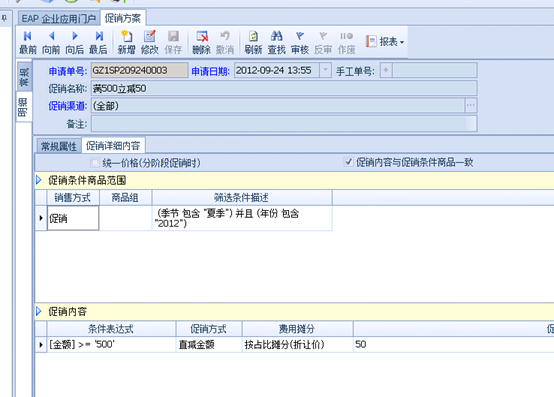Screen dimensions: 554x397
Task: Go to the first record (最前)
Action: pos(28,42)
